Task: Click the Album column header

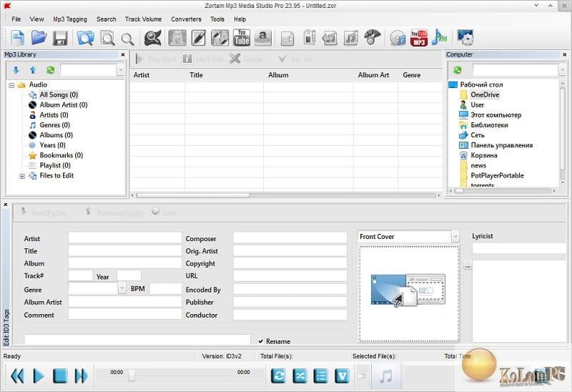Action: coord(278,75)
